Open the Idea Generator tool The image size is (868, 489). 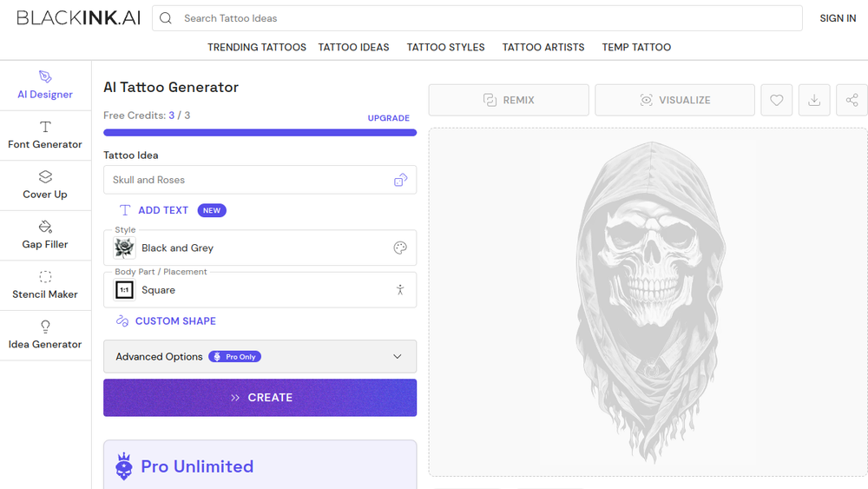click(45, 335)
